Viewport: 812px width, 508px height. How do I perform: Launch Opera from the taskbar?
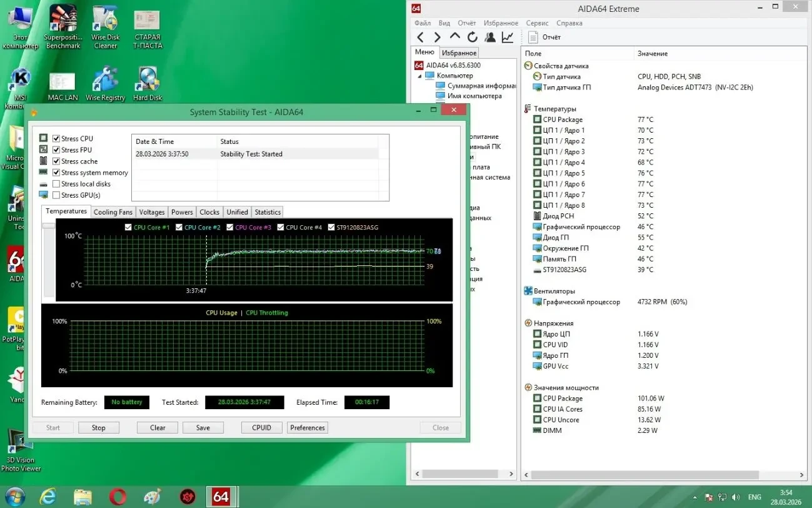tap(118, 495)
